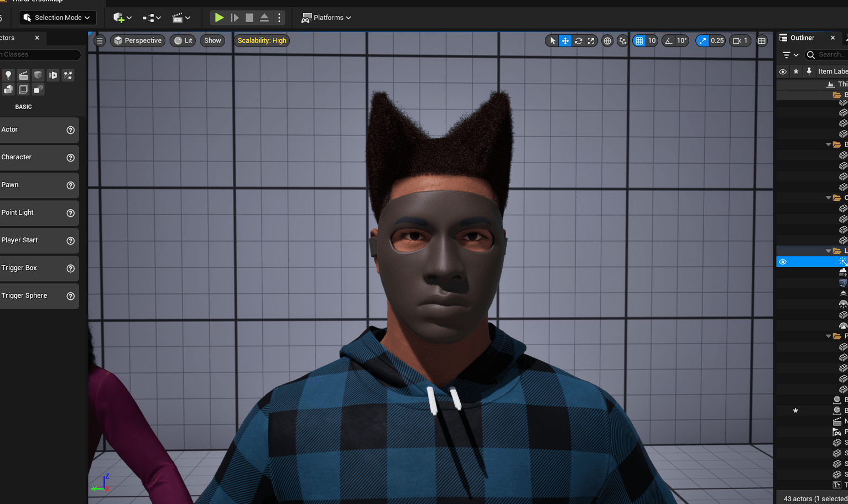The width and height of the screenshot is (848, 504).
Task: Select the Rotate tool
Action: 579,40
